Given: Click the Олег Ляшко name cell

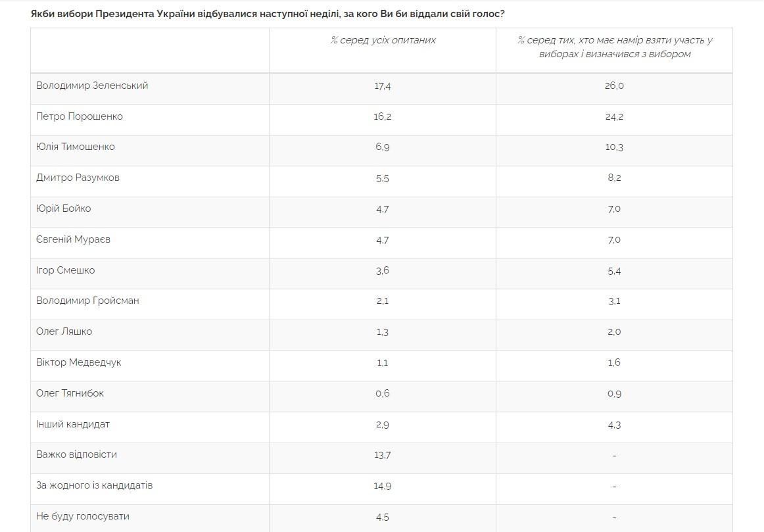Looking at the screenshot, I should point(64,332).
